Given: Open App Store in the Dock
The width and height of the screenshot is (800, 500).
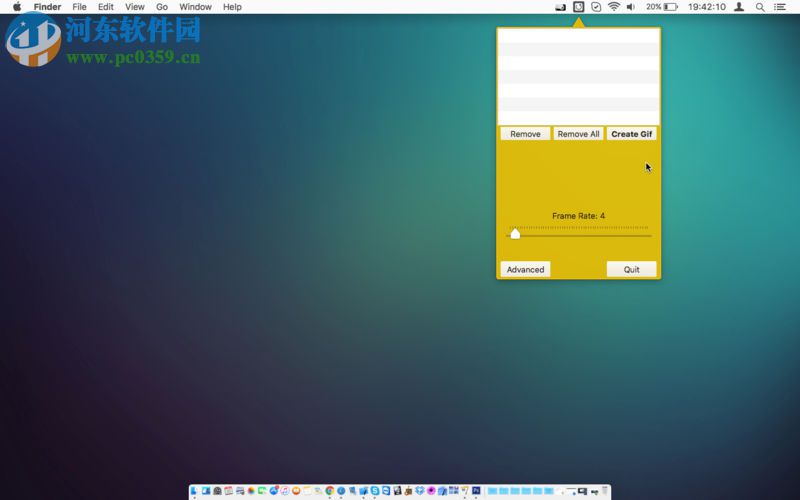Looking at the screenshot, I should 274,491.
